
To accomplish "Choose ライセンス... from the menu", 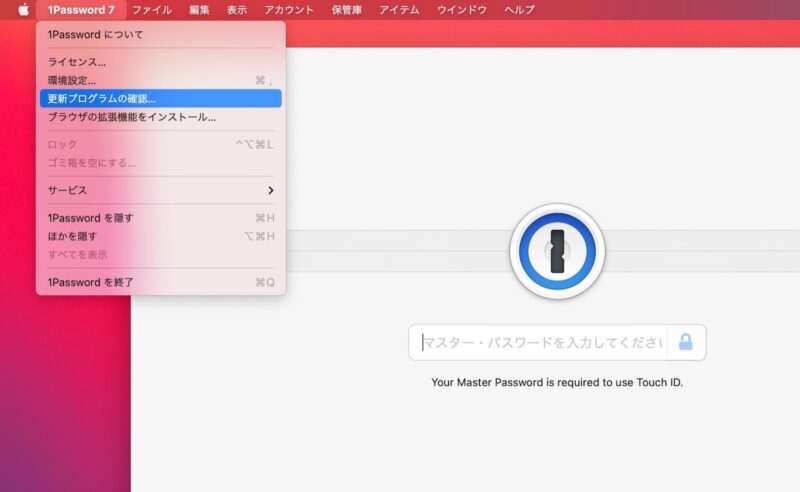I will tap(160, 62).
